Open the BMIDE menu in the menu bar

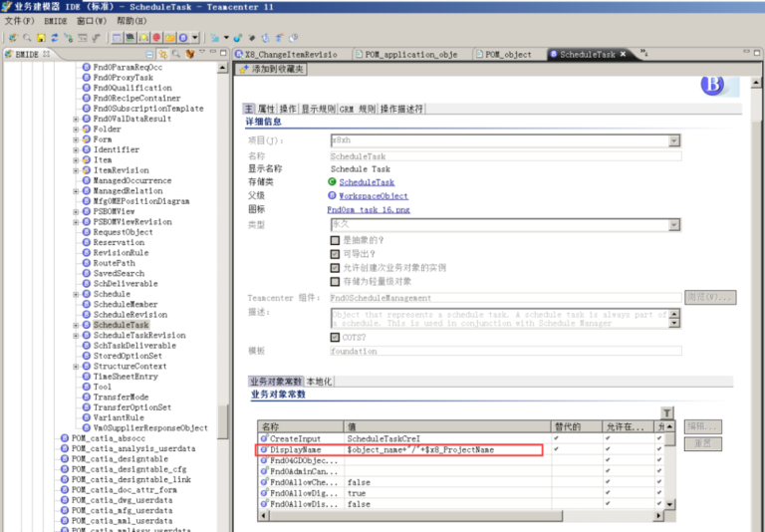click(x=55, y=21)
